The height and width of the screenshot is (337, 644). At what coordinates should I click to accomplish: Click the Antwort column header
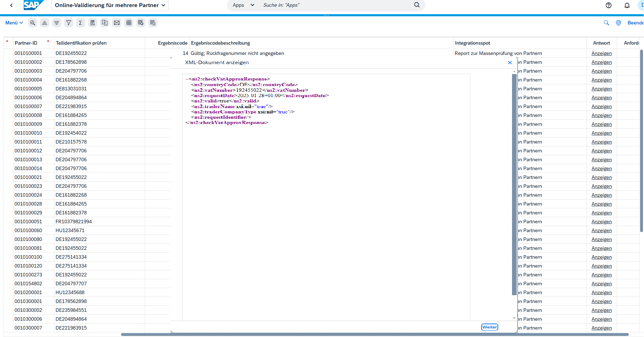[602, 43]
